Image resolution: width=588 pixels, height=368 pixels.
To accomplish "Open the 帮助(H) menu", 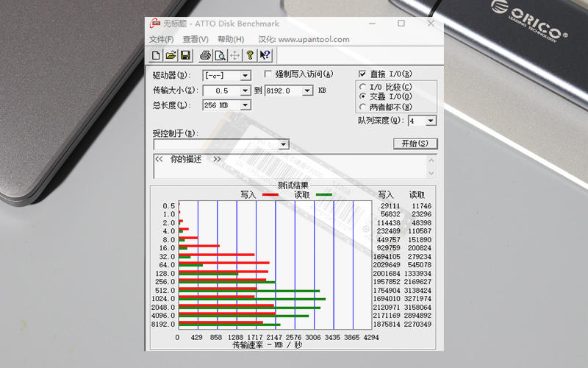I will pyautogui.click(x=231, y=40).
